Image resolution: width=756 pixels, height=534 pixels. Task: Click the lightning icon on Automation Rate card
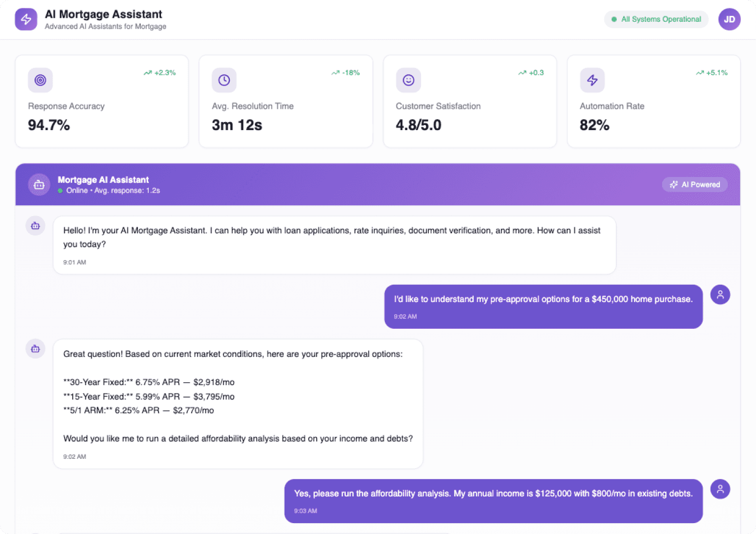coord(592,80)
